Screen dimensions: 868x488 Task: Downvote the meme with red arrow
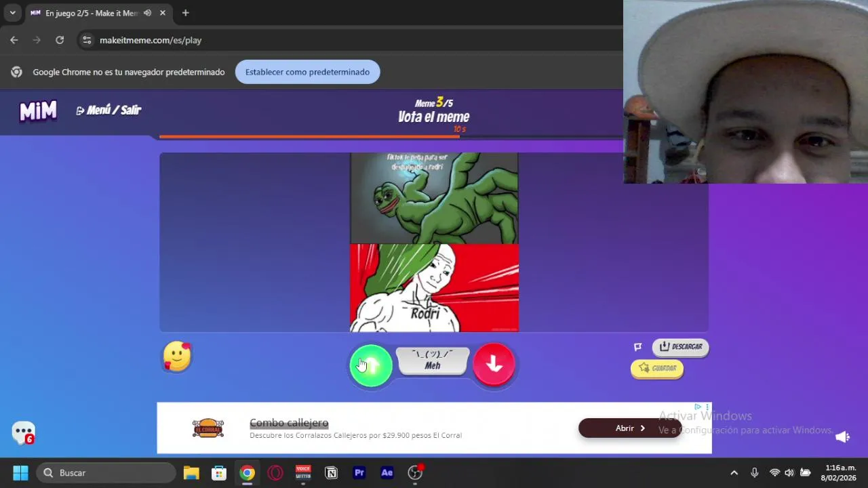point(494,365)
